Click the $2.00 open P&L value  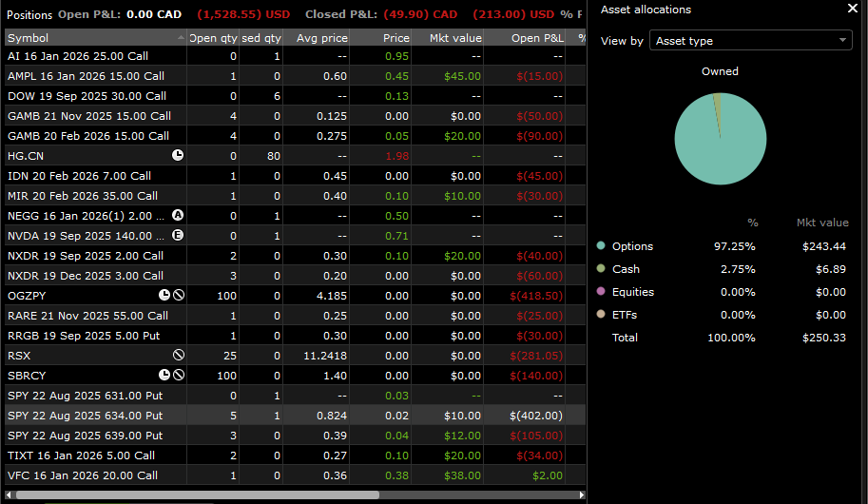(x=548, y=475)
